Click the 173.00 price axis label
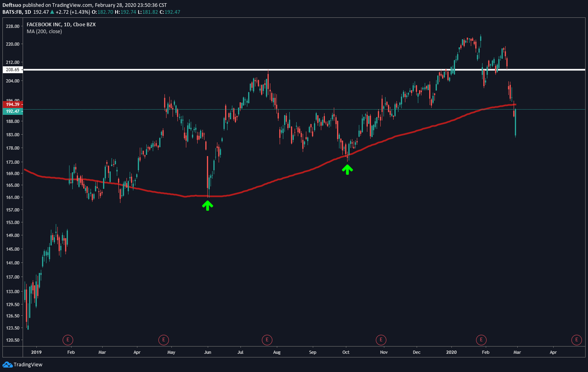 pyautogui.click(x=13, y=162)
